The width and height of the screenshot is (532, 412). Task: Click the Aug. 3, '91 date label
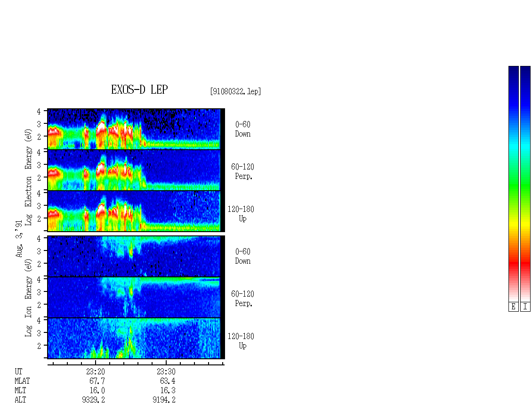tap(19, 239)
